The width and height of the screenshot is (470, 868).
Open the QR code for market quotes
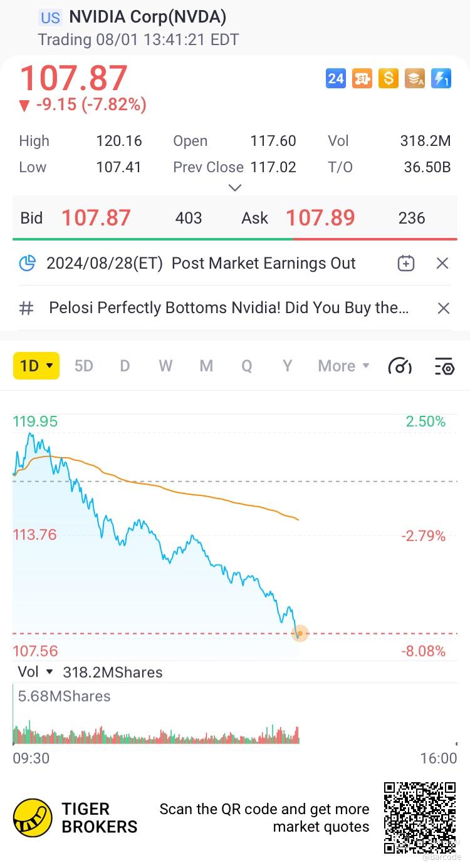pos(420,817)
